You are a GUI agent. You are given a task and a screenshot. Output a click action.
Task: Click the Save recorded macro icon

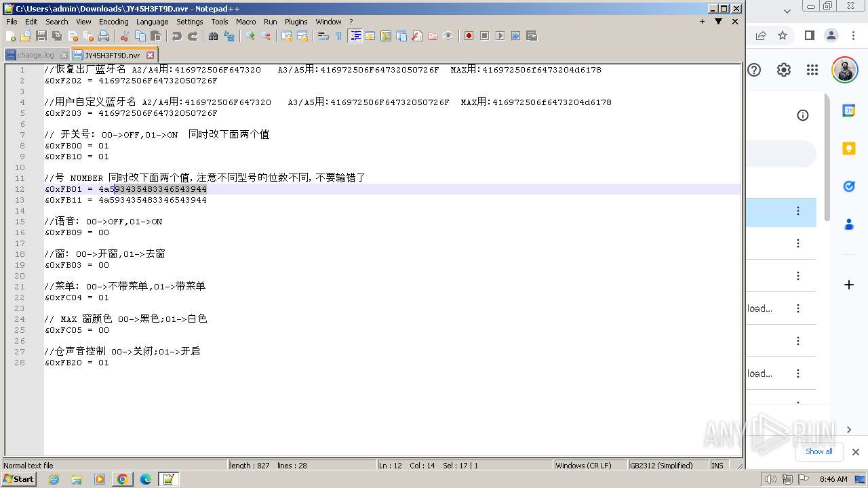coord(531,36)
